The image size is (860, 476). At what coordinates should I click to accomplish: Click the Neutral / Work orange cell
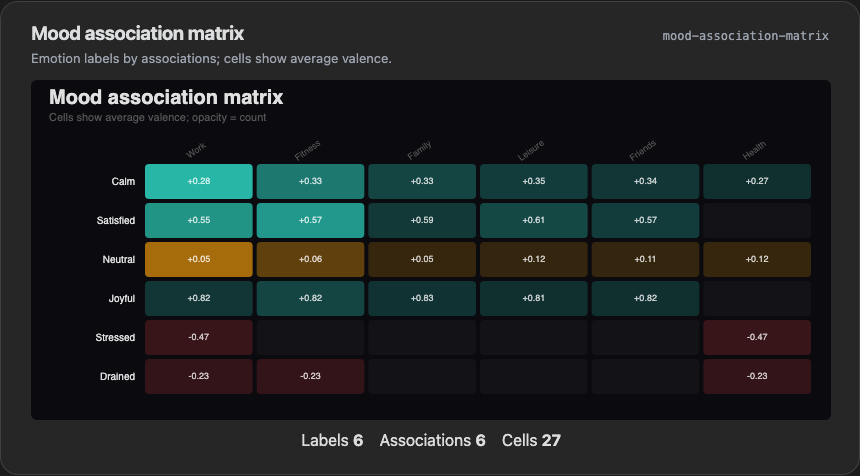click(199, 259)
